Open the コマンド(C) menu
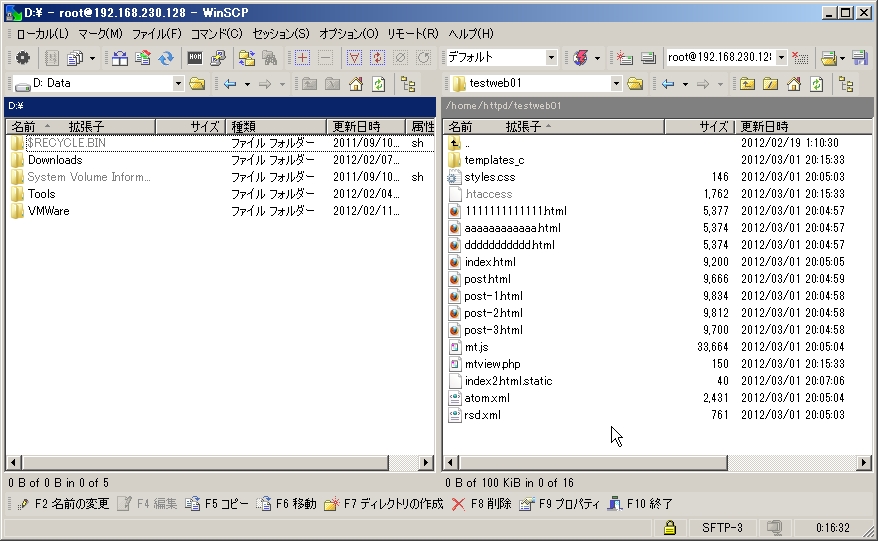This screenshot has height=541, width=878. (217, 34)
